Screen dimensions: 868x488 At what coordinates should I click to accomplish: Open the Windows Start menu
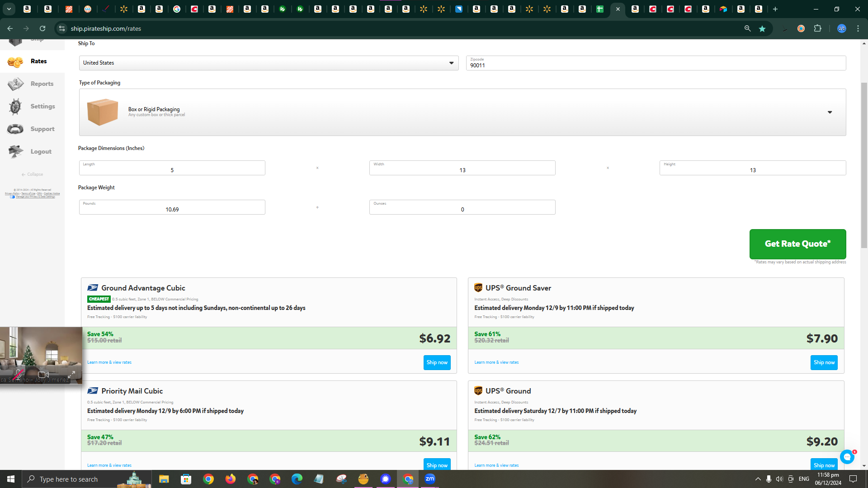(11, 479)
